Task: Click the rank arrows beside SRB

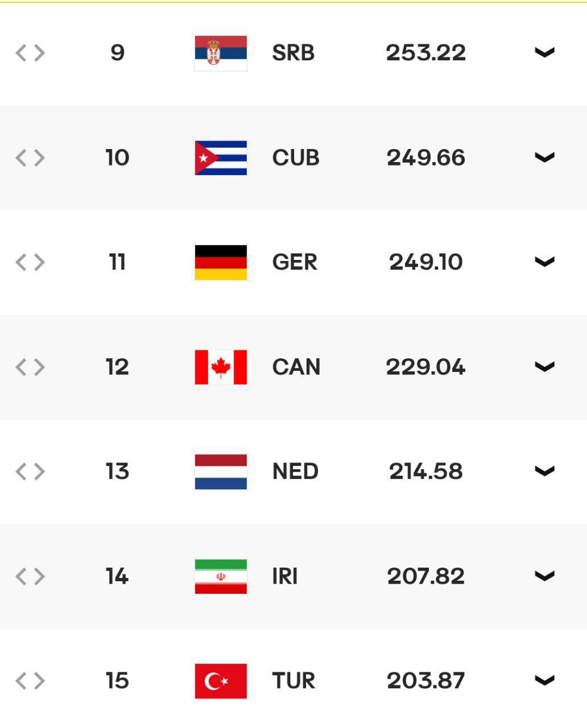Action: [30, 53]
